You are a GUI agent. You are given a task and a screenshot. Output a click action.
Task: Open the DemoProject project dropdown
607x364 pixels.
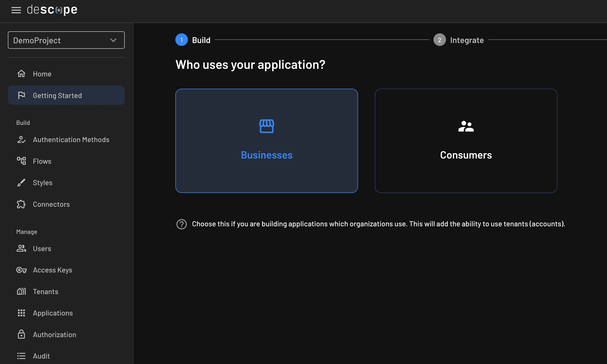66,40
